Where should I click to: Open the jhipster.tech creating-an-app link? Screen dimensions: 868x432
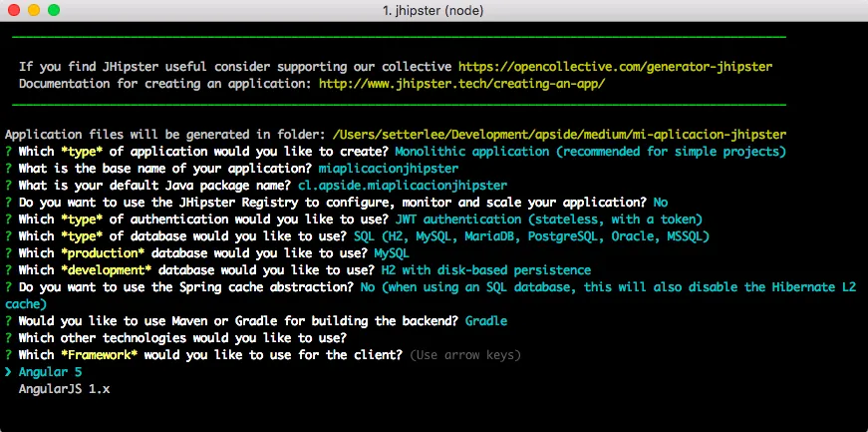point(462,84)
